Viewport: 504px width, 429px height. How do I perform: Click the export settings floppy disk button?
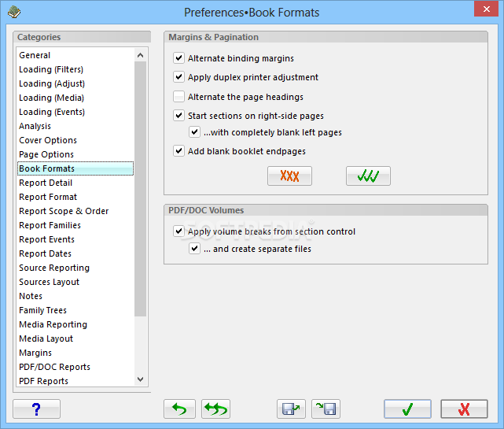tap(291, 409)
